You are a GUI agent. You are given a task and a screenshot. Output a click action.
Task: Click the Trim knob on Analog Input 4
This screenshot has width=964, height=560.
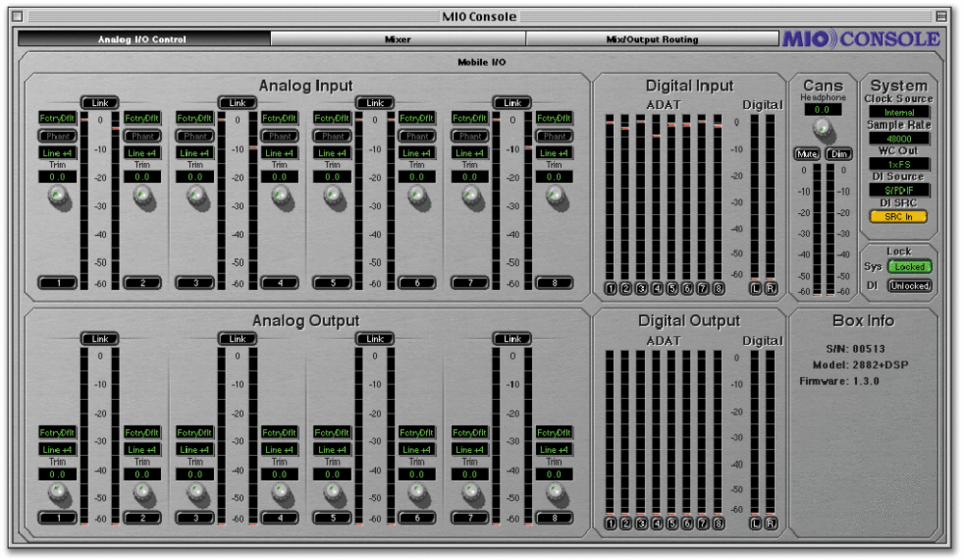click(x=281, y=197)
